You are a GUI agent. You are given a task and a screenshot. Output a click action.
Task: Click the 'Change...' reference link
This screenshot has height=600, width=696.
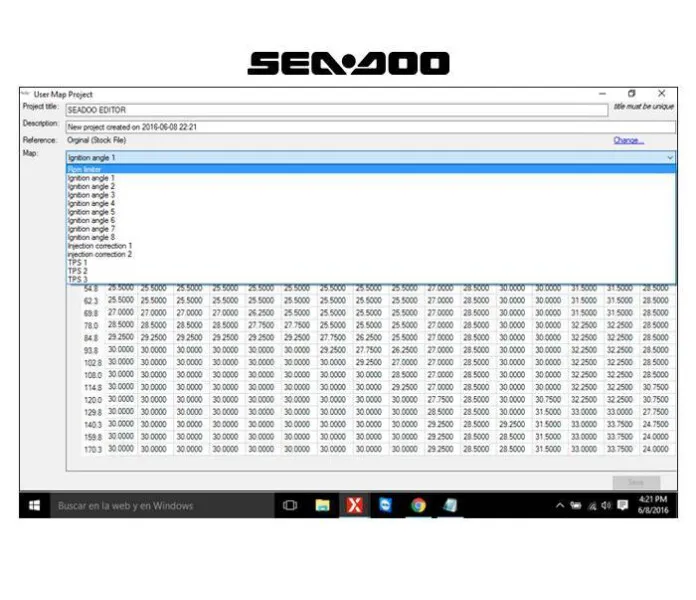(x=628, y=141)
